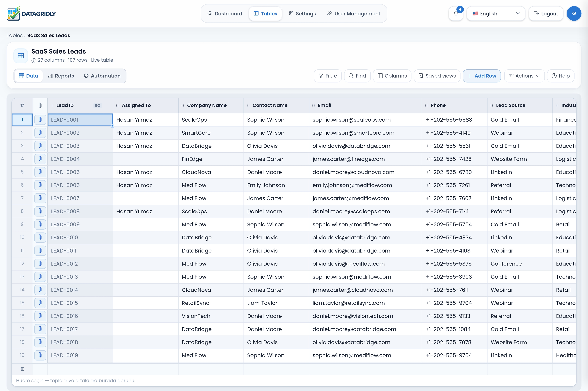This screenshot has width=588, height=391.
Task: Open attachments for LEAD-0001 row
Action: coord(40,120)
